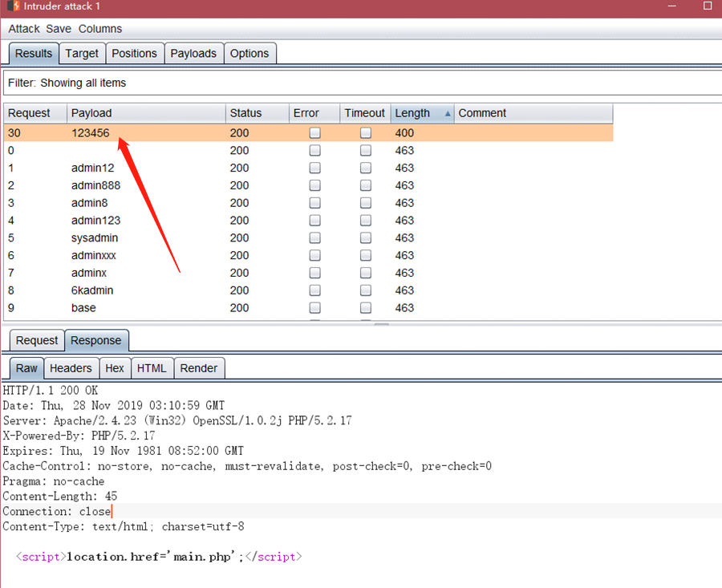Toggle Error checkbox for admin888 row
The height and width of the screenshot is (588, 722).
point(315,185)
